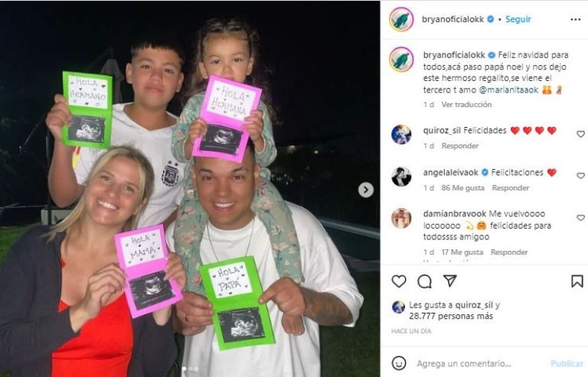Like the damianbravook comment heart

pos(580,217)
